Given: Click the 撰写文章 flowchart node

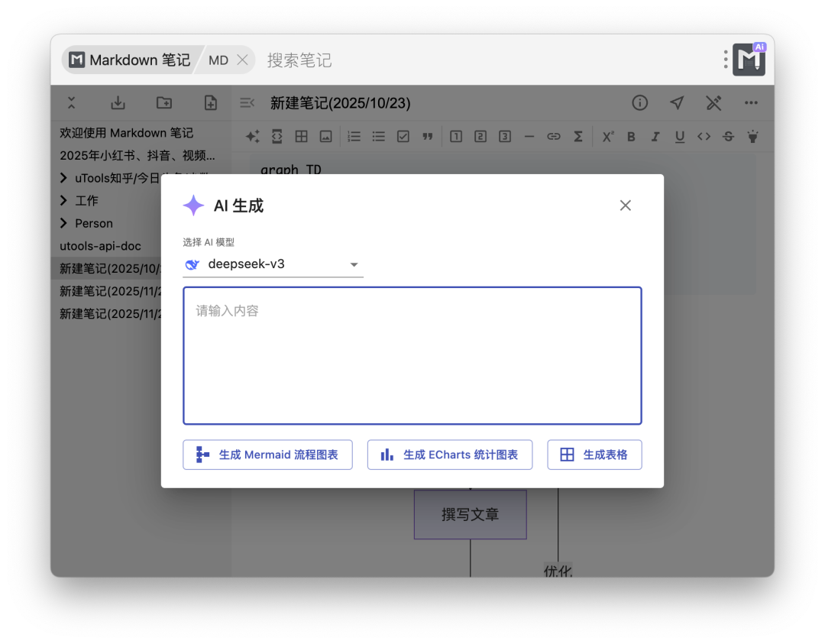Looking at the screenshot, I should tap(471, 514).
